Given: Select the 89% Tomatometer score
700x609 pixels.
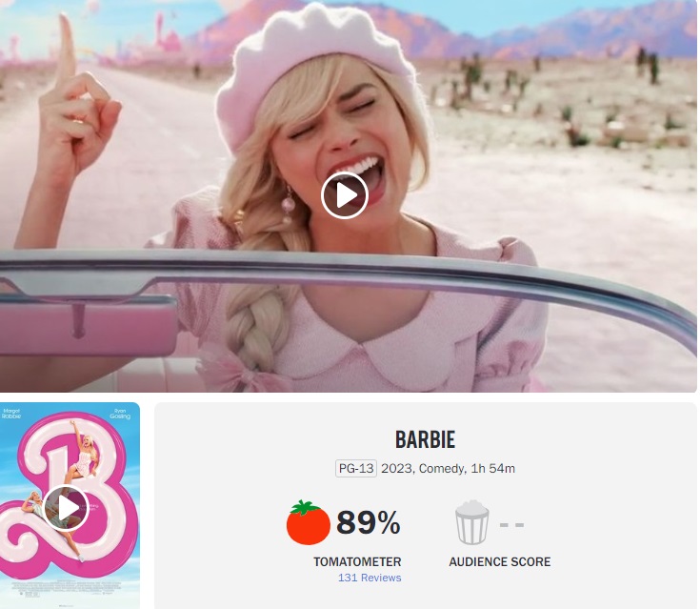Looking at the screenshot, I should pyautogui.click(x=369, y=522).
